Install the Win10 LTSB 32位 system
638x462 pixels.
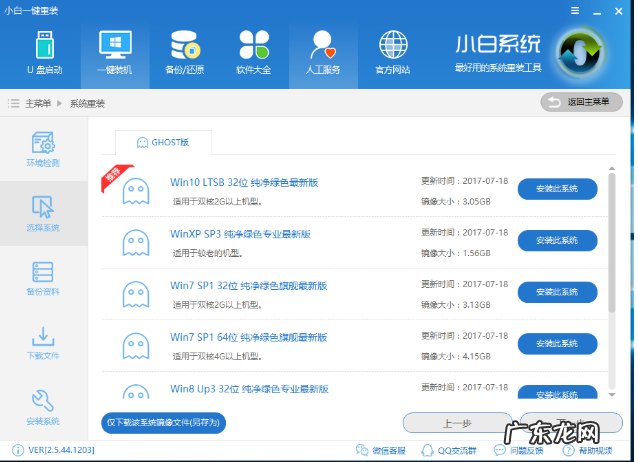(x=557, y=189)
